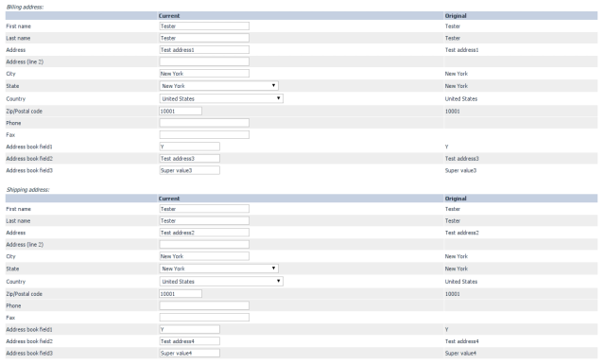
Task: Click the empty billing Address line 2 field
Action: coord(204,61)
